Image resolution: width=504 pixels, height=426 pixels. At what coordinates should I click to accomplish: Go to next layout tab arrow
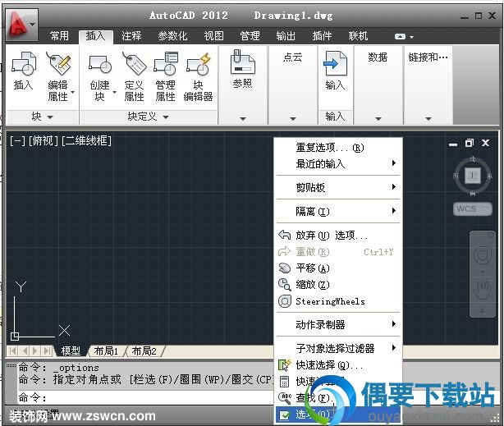(35, 350)
